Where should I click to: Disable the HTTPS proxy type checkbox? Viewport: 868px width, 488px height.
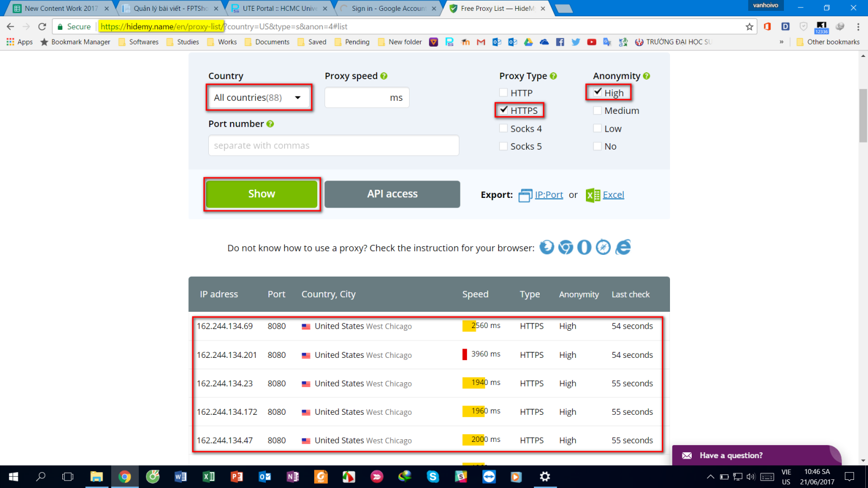[x=503, y=110]
